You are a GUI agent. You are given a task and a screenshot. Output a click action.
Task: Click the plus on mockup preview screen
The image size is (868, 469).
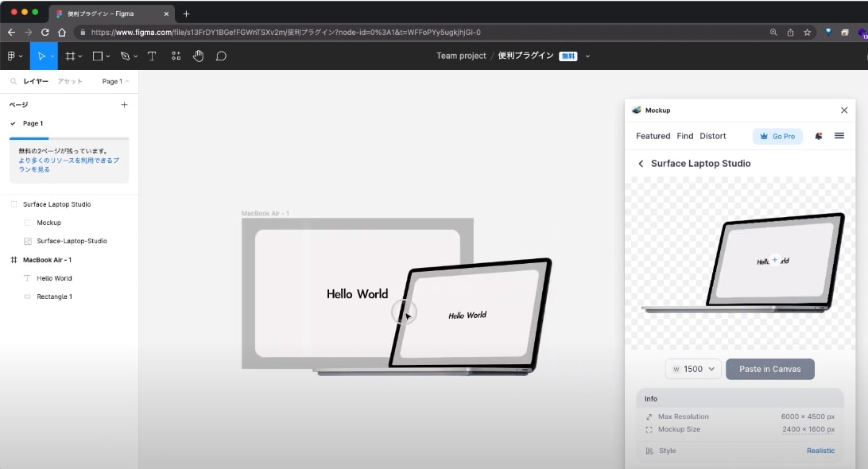pos(774,260)
